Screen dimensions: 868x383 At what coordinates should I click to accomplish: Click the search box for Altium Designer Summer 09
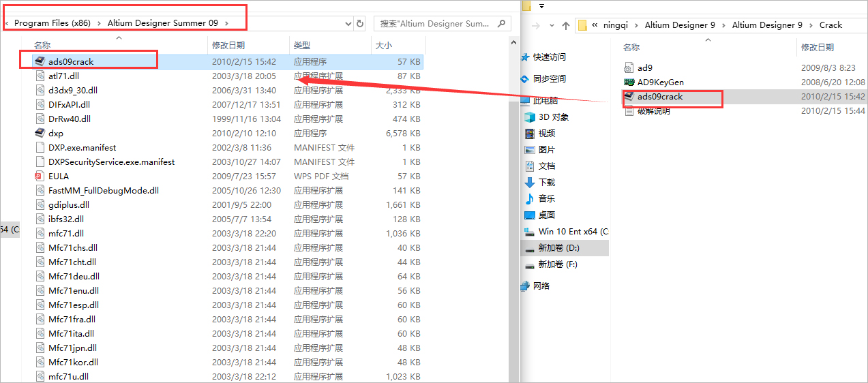pyautogui.click(x=442, y=23)
